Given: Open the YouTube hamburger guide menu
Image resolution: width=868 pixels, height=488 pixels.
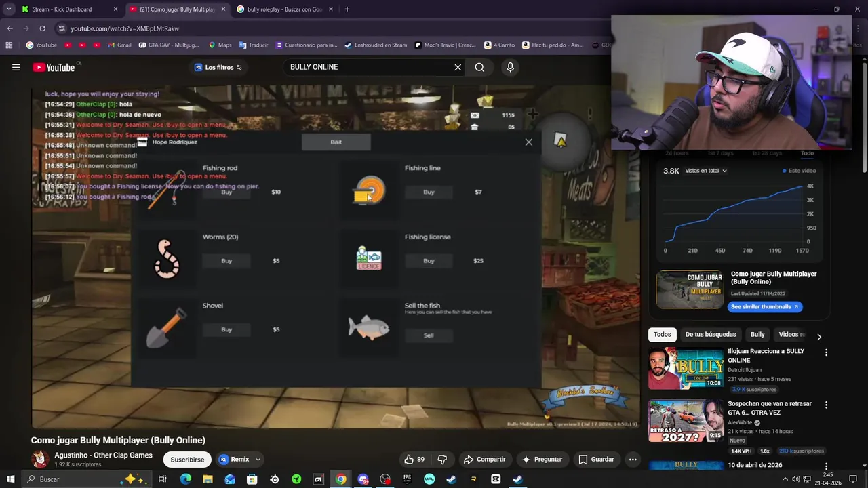Looking at the screenshot, I should click(x=16, y=67).
